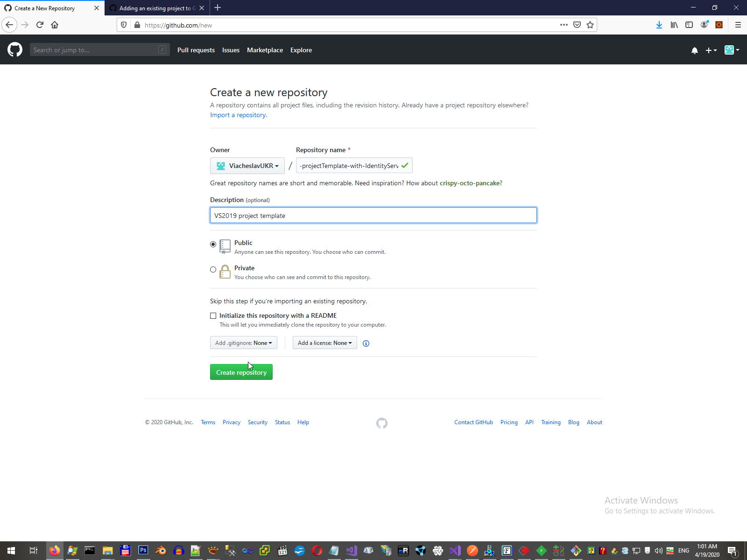This screenshot has height=560, width=747.
Task: Open the Firefox downloads arrow
Action: pos(659,25)
